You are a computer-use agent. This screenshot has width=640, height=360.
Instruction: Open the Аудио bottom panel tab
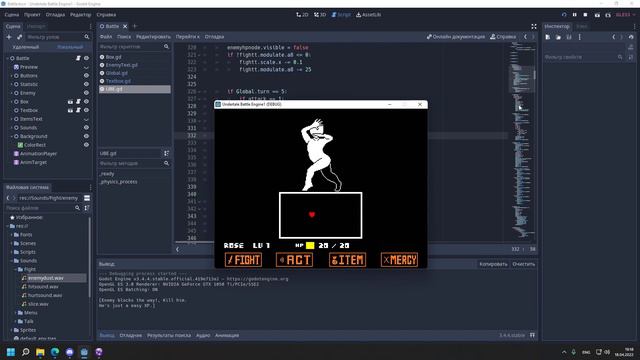203,336
